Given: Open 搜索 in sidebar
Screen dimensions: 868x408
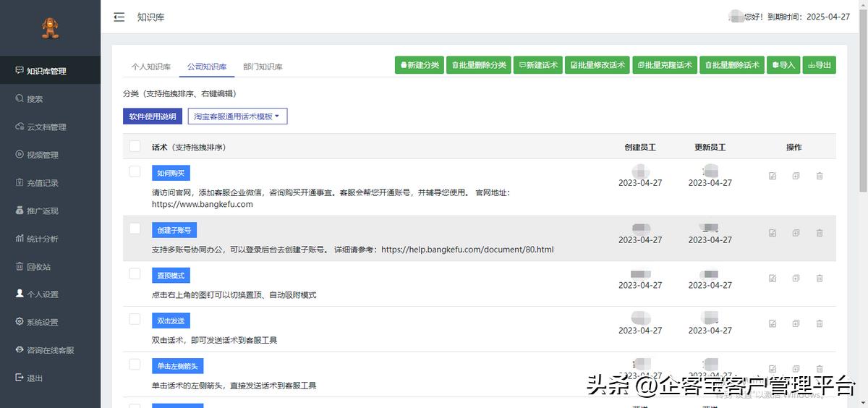Looking at the screenshot, I should (x=50, y=99).
